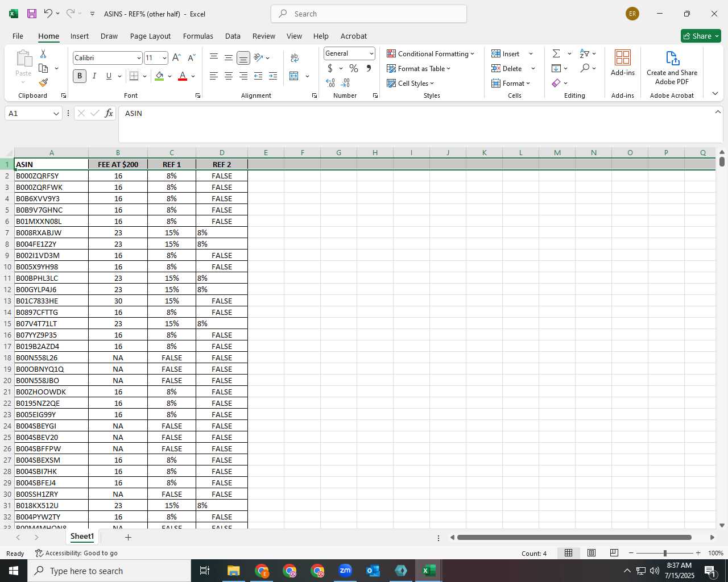Click the Clear eraser icon
This screenshot has width=728, height=582.
pos(556,83)
